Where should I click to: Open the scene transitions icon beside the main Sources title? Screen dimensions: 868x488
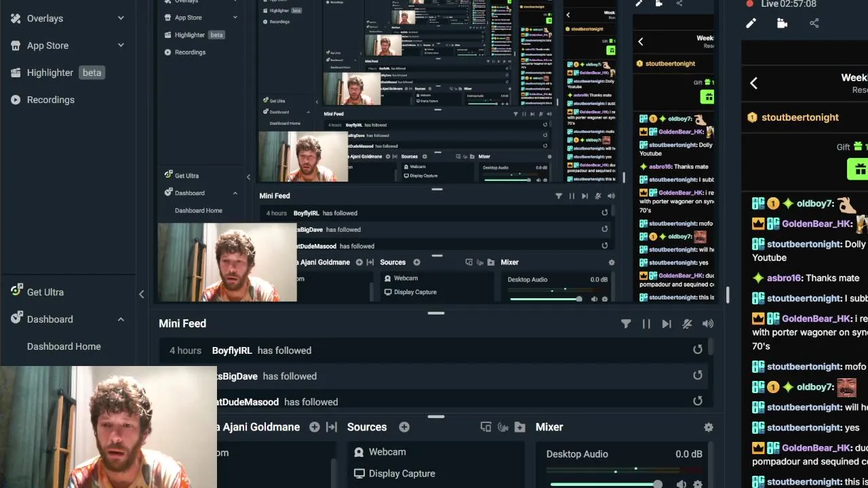click(332, 427)
